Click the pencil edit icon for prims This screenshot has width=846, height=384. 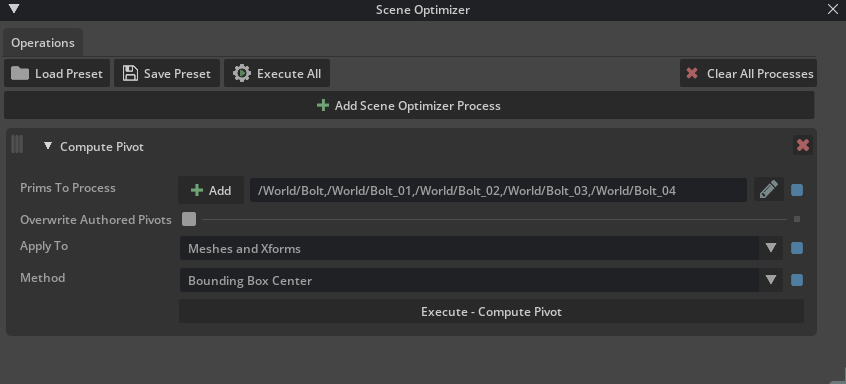pos(768,189)
